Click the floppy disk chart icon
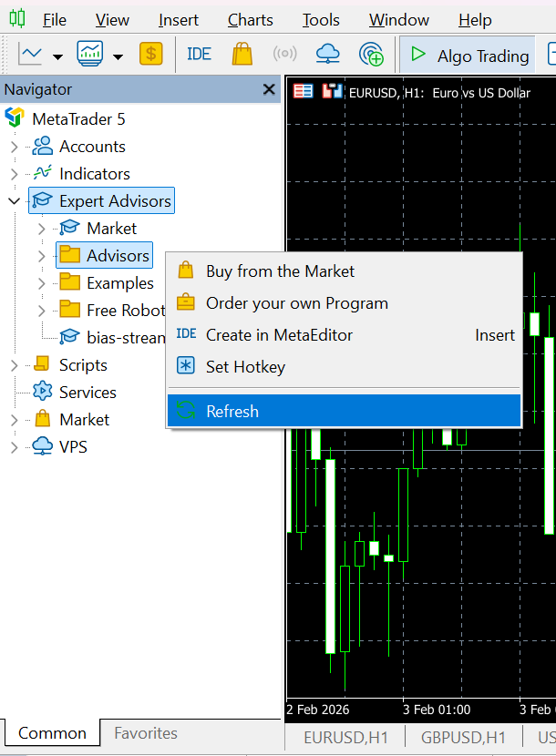Screen dimensions: 556x756 pos(332,91)
